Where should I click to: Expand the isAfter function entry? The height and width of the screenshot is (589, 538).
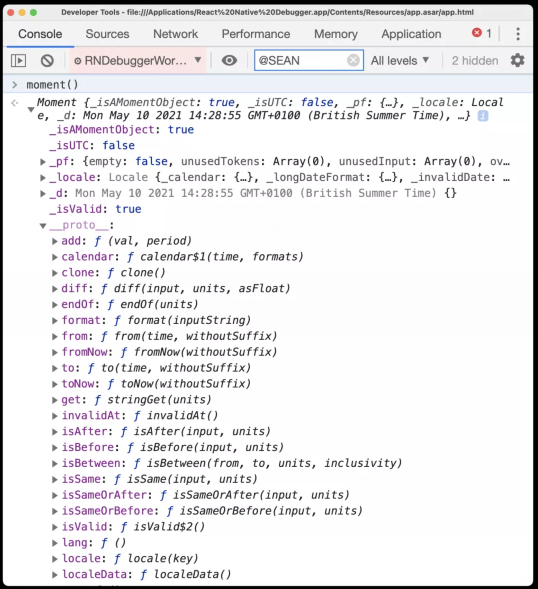click(55, 432)
